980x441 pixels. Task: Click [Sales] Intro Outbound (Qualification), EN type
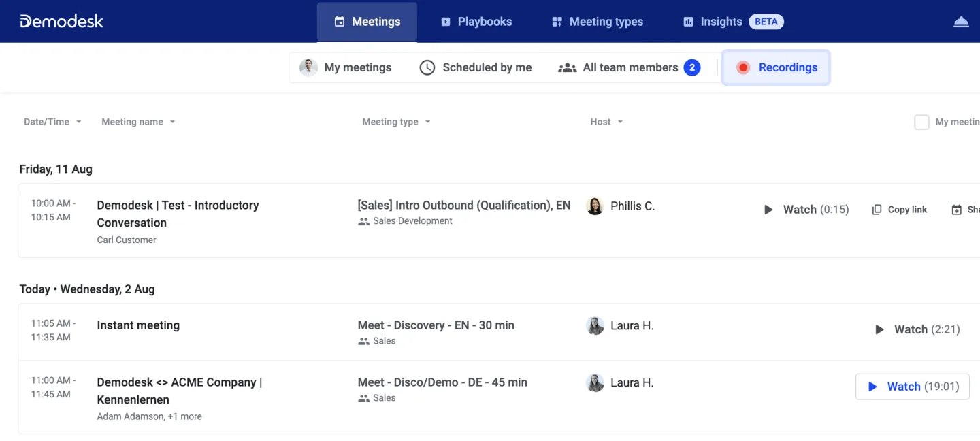click(464, 206)
